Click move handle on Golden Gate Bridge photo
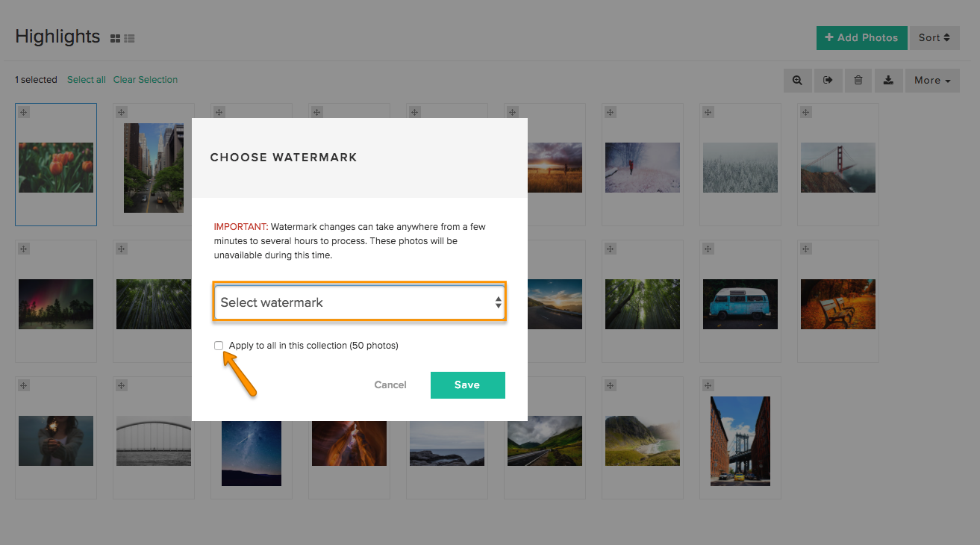The height and width of the screenshot is (545, 980). [x=805, y=112]
